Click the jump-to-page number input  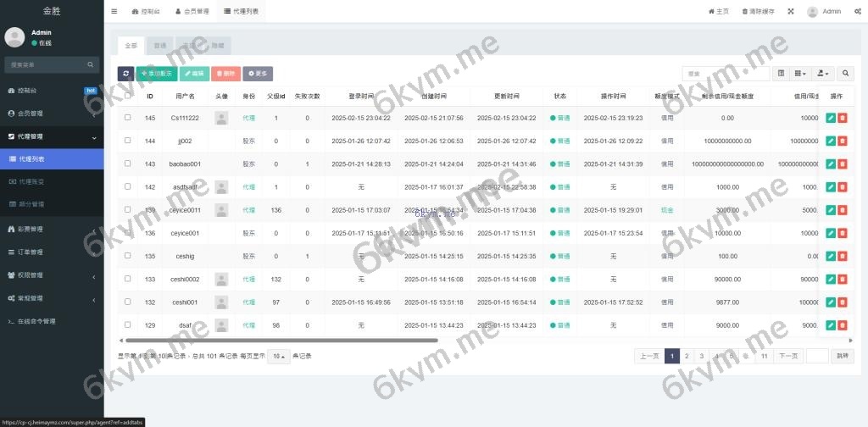[817, 356]
